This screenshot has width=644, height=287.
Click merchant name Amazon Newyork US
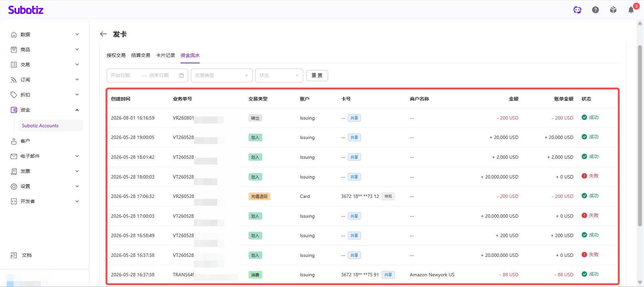point(432,275)
